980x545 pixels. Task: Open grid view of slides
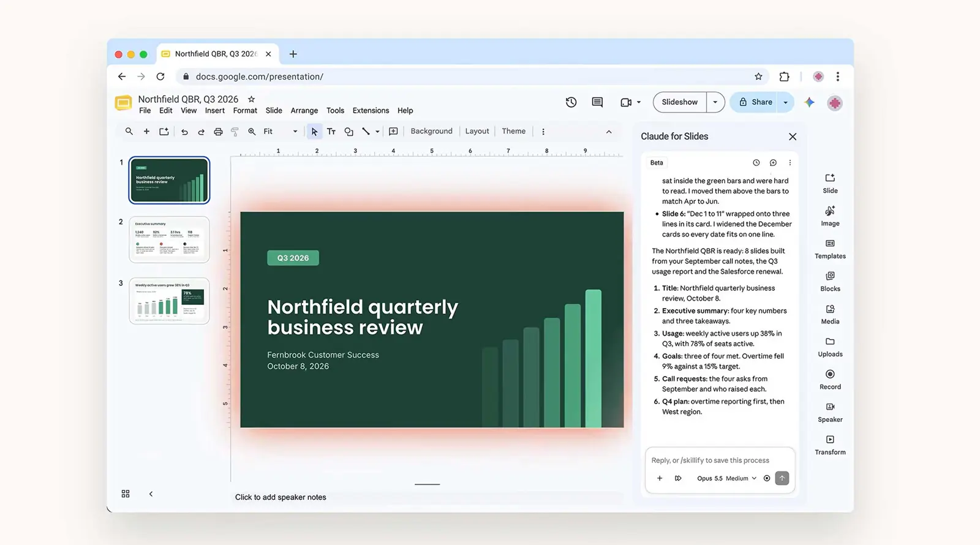126,494
